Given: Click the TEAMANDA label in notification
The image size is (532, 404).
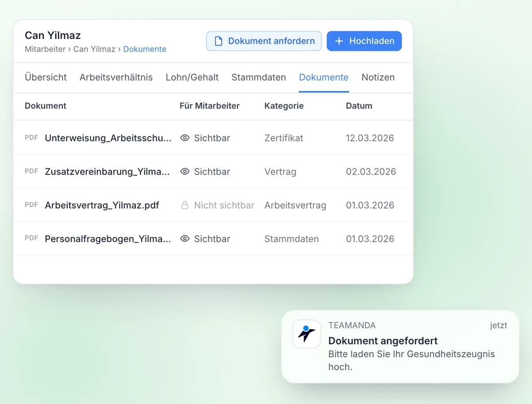Looking at the screenshot, I should tap(352, 326).
